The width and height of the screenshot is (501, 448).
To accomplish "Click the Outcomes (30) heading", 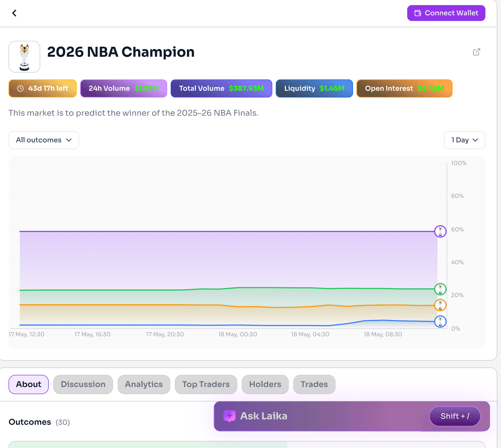I will (x=39, y=422).
